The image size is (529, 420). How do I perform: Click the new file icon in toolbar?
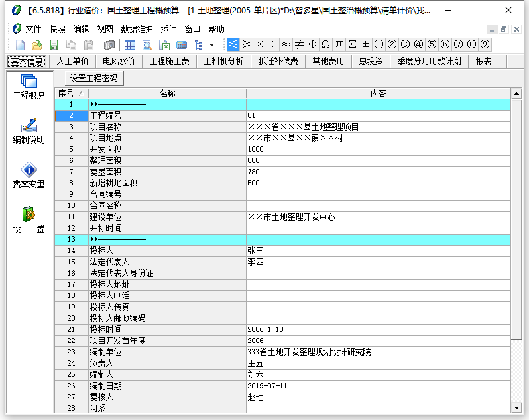coord(20,45)
